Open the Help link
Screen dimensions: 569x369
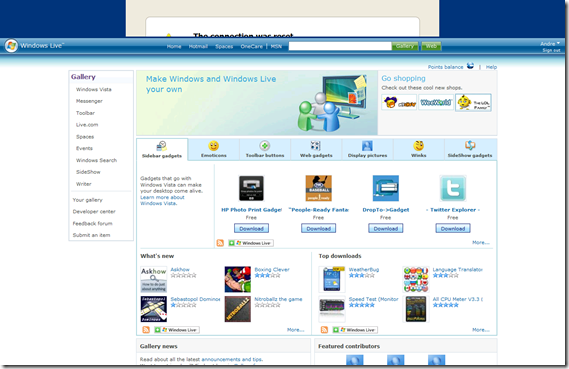[x=491, y=67]
